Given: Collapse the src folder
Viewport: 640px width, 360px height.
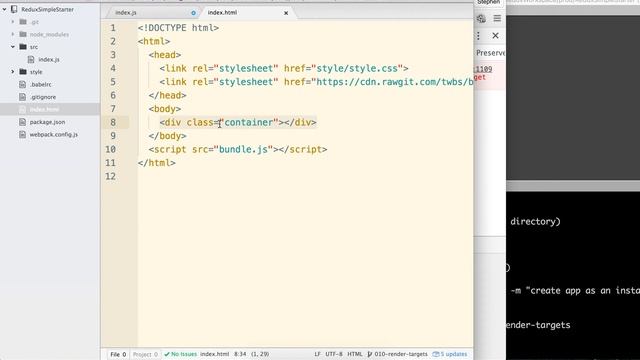Looking at the screenshot, I should (x=13, y=47).
